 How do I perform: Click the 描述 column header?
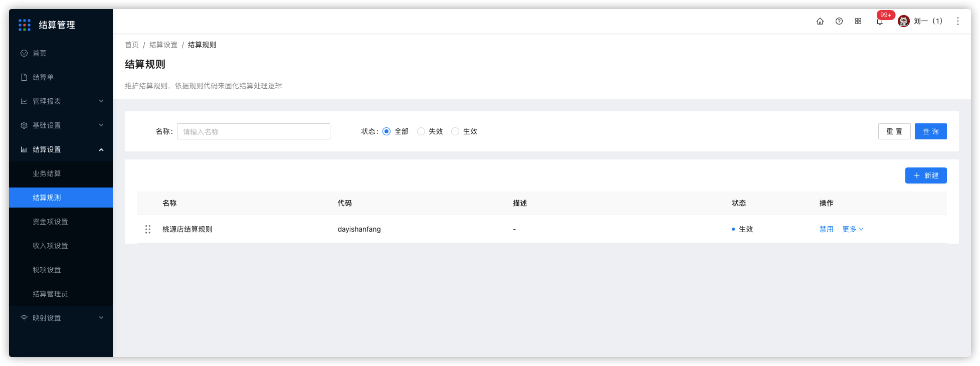point(520,203)
